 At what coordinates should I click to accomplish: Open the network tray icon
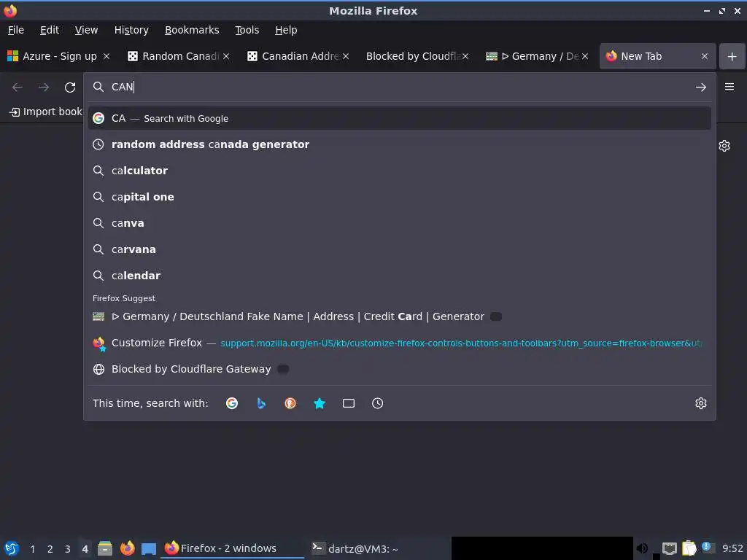(670, 548)
